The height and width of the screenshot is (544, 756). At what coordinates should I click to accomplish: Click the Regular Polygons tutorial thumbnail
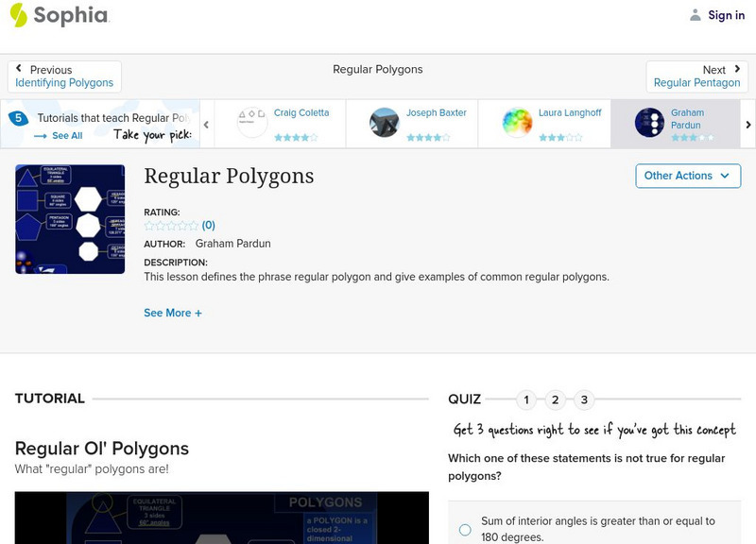click(69, 218)
